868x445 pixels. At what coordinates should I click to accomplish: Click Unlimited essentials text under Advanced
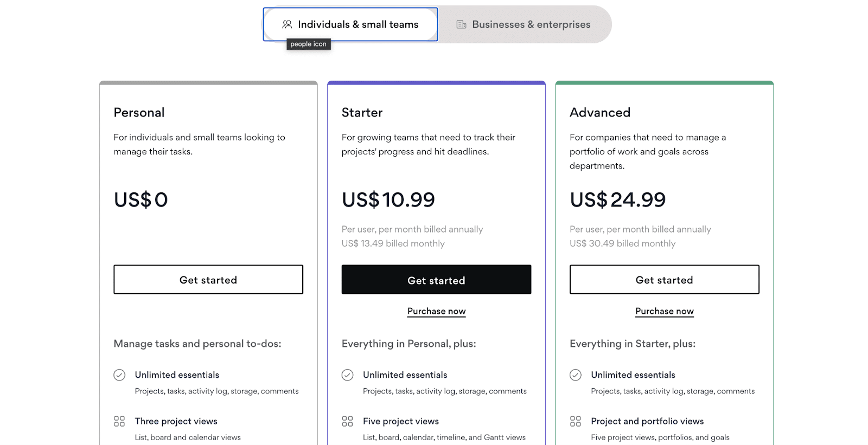pos(633,375)
